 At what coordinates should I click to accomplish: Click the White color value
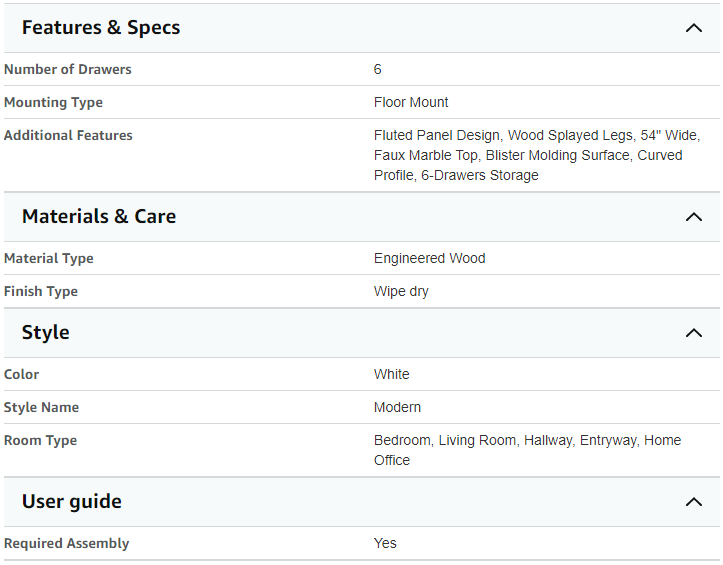pos(391,374)
